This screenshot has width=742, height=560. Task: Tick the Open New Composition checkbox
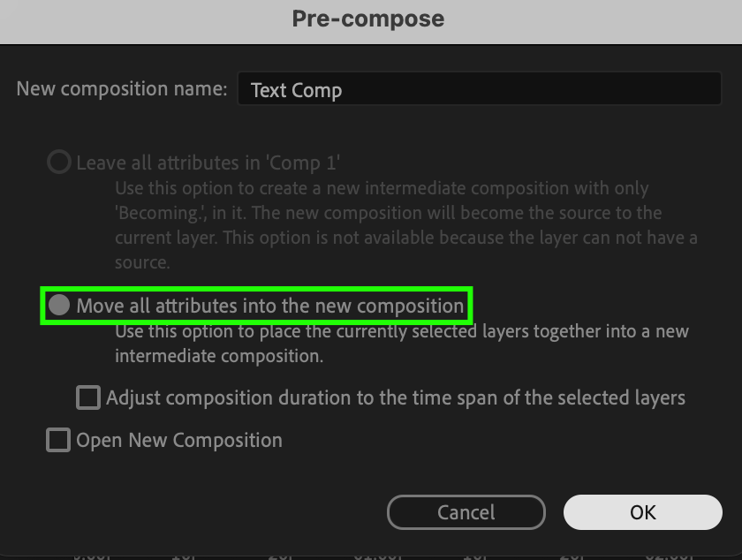pos(58,440)
